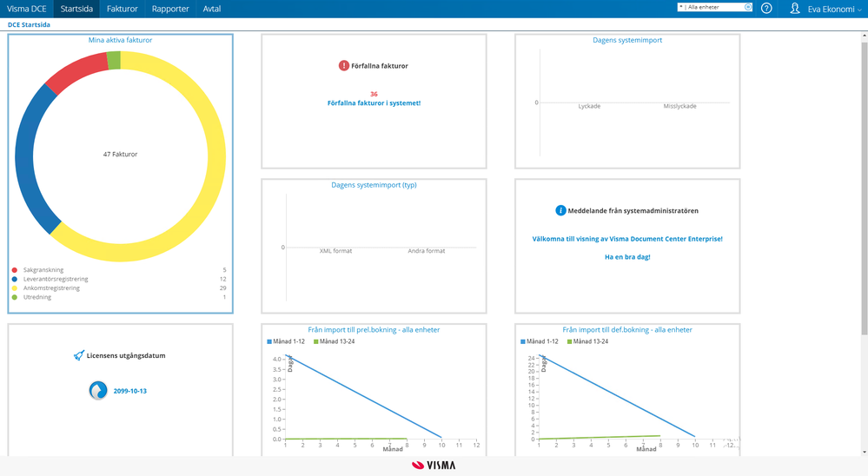The image size is (868, 476).
Task: Click the 2099-10-13 license date link
Action: [x=130, y=391]
